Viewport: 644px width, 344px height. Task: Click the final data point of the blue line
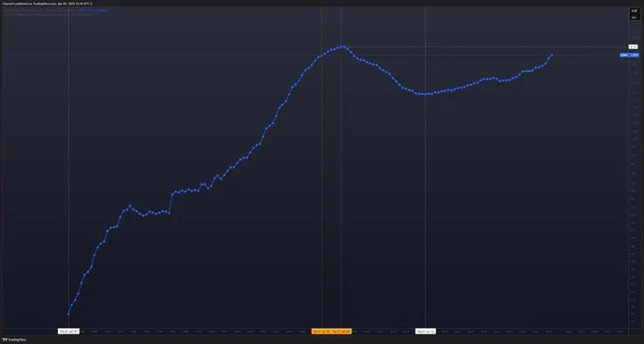click(x=551, y=55)
